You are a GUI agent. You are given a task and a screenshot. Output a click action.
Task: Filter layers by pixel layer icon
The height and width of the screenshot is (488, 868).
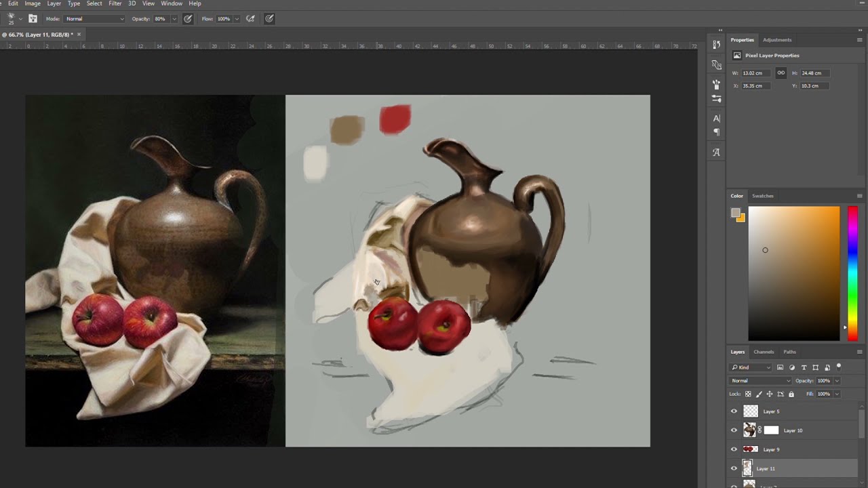780,367
